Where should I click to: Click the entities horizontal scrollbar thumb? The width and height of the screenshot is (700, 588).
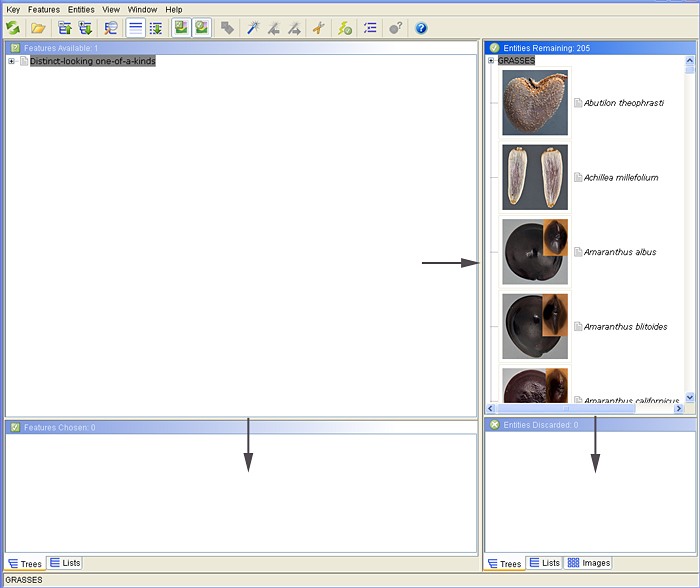click(566, 409)
